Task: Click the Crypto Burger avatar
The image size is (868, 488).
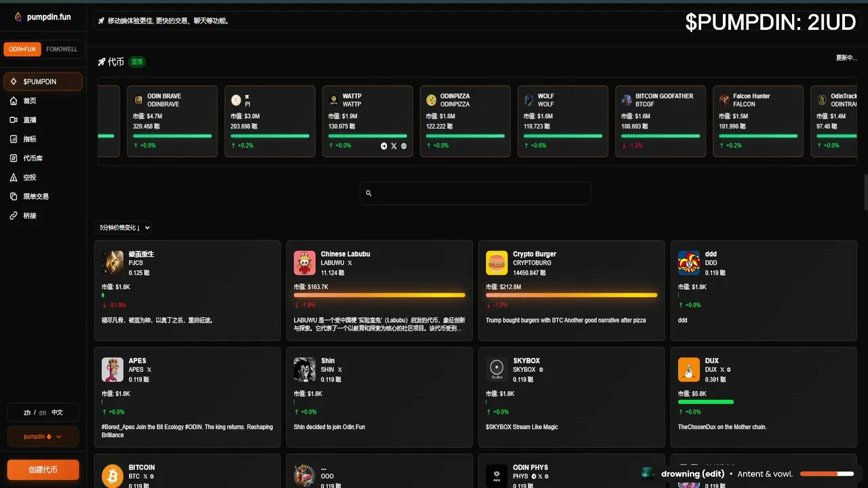Action: (x=497, y=263)
